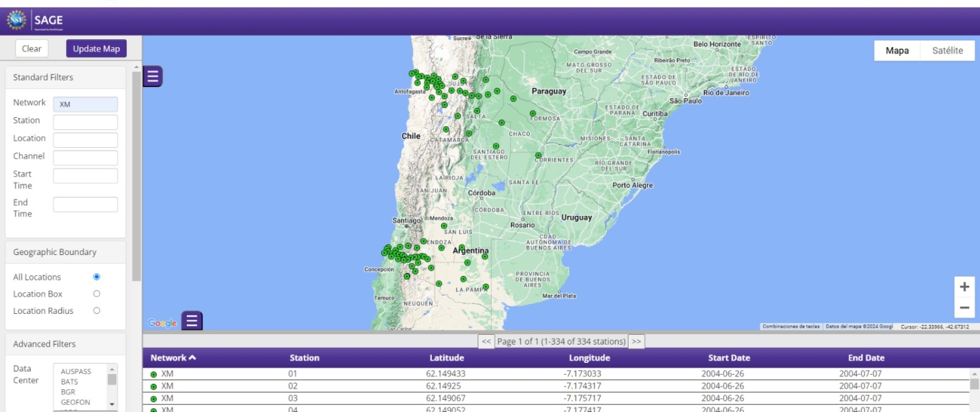The width and height of the screenshot is (980, 412).
Task: Switch map to Mapa view
Action: click(897, 50)
